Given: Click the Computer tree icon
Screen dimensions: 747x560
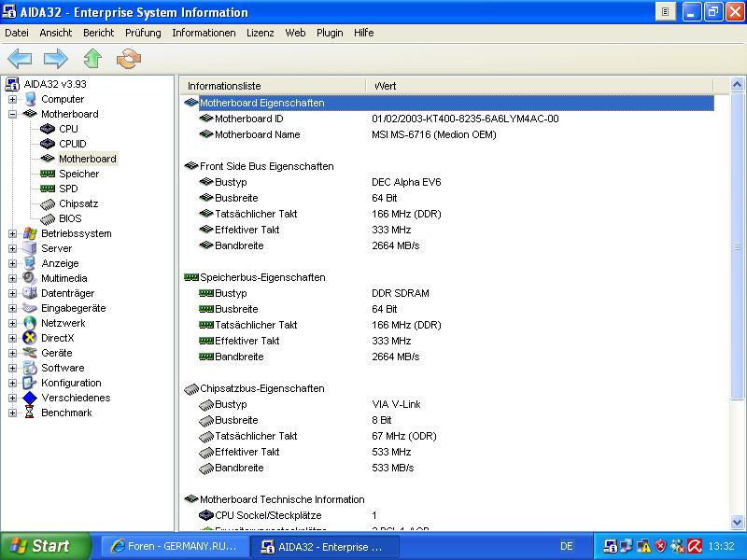Looking at the screenshot, I should (31, 99).
